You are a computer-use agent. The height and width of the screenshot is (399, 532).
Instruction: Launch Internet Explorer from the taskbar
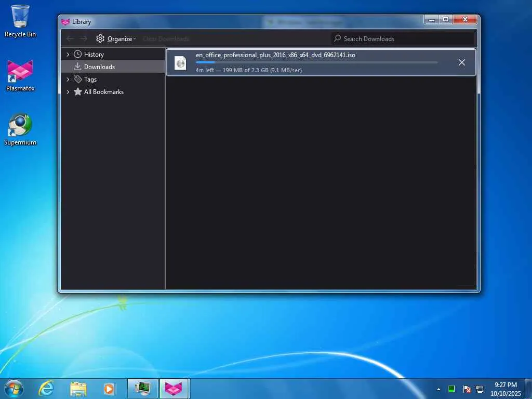point(46,389)
